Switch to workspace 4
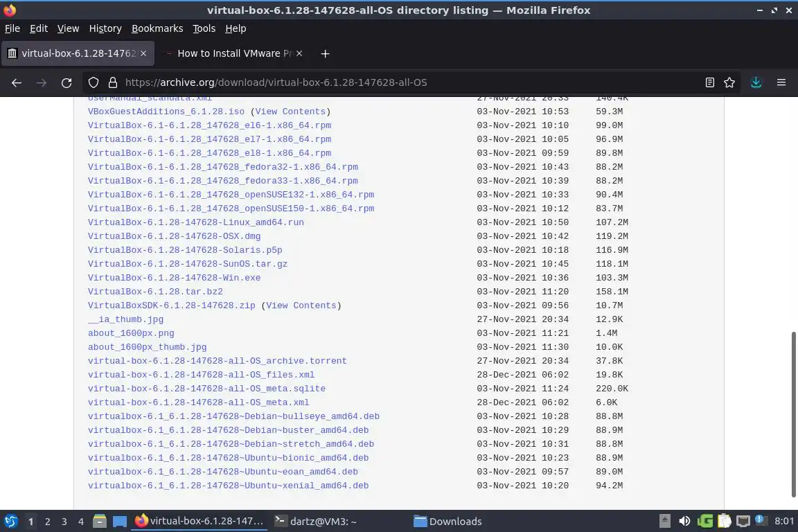Image resolution: width=798 pixels, height=532 pixels. click(x=81, y=522)
